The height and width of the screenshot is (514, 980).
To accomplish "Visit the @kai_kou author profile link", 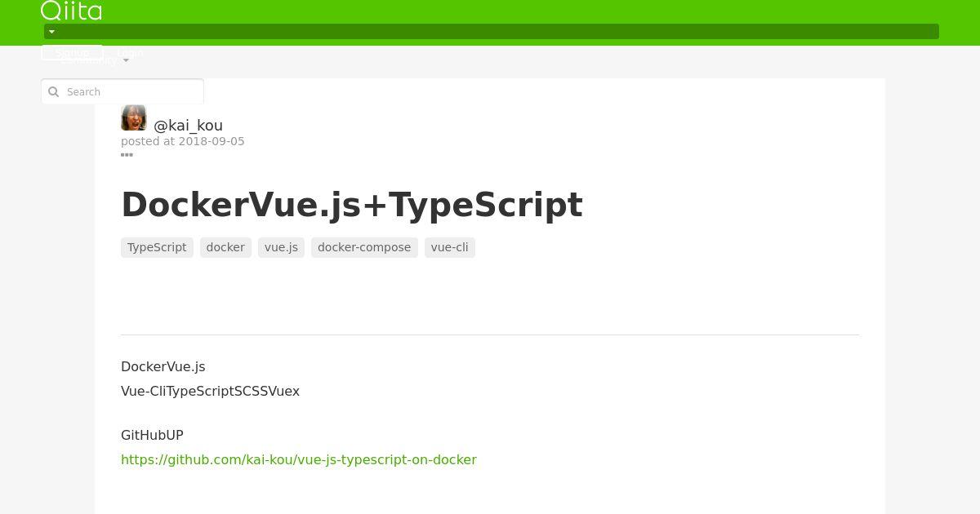I will [188, 125].
